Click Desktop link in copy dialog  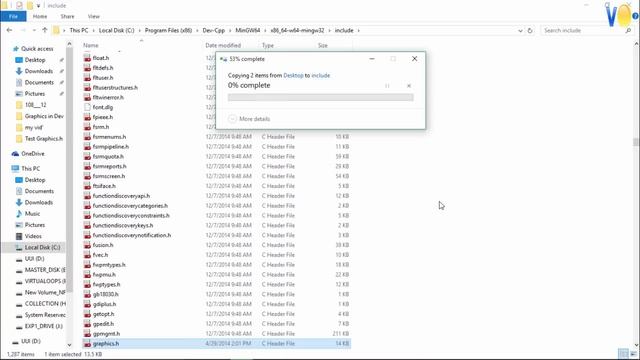point(293,76)
